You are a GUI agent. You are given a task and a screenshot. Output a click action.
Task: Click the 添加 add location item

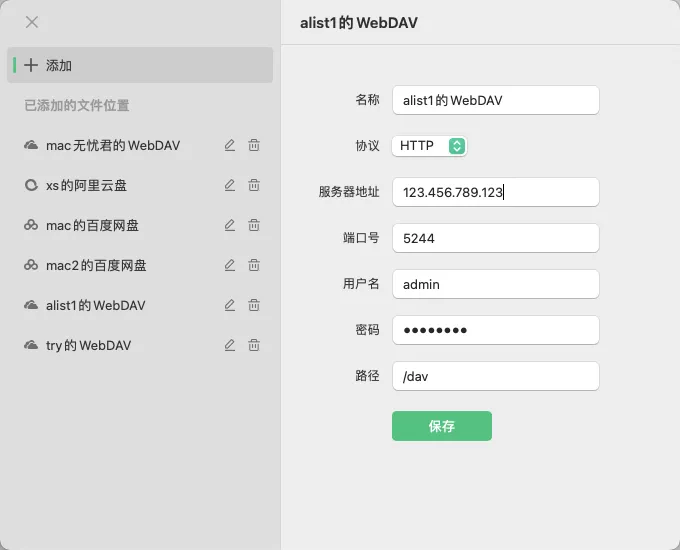[x=140, y=65]
